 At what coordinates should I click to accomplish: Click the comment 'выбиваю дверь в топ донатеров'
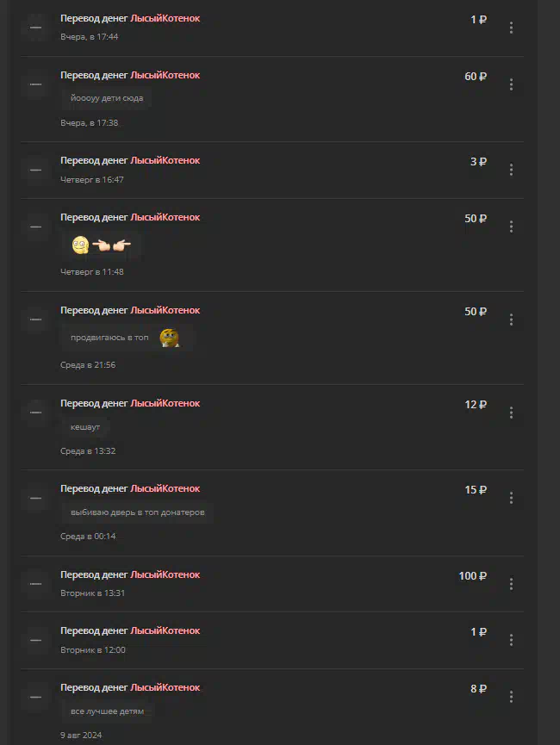tap(137, 512)
